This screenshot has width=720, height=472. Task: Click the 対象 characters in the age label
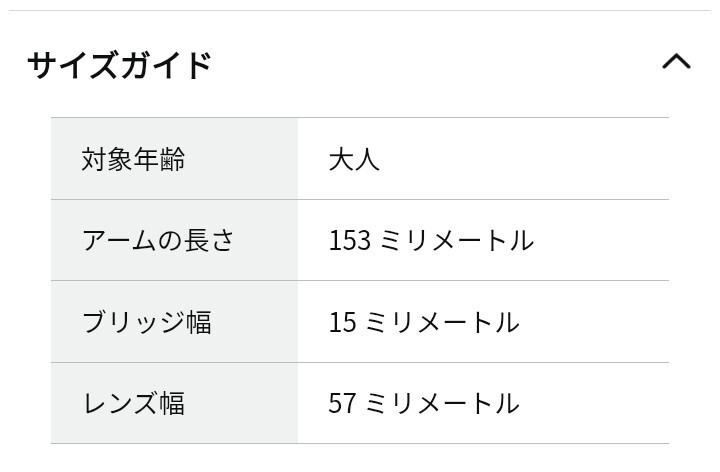(x=108, y=159)
